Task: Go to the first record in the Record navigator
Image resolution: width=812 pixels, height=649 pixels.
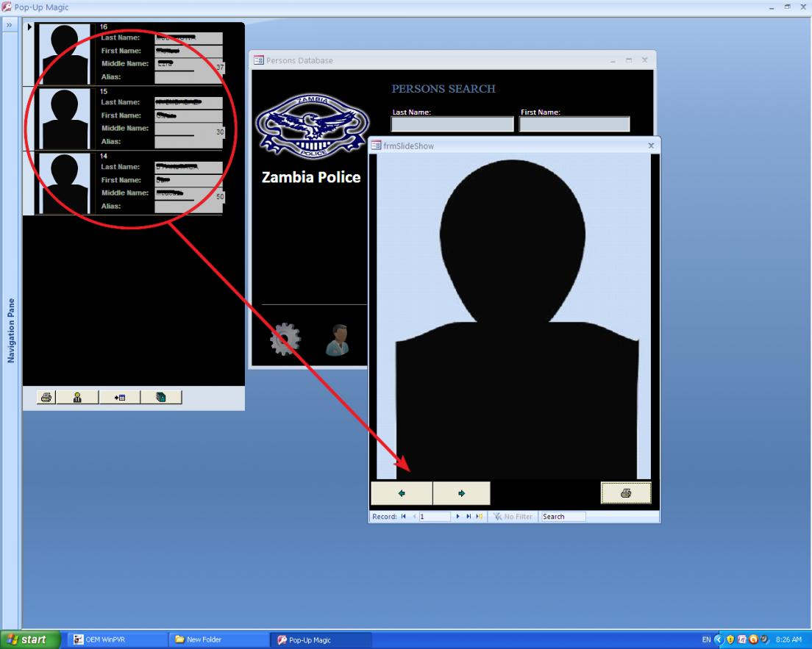Action: coord(403,517)
